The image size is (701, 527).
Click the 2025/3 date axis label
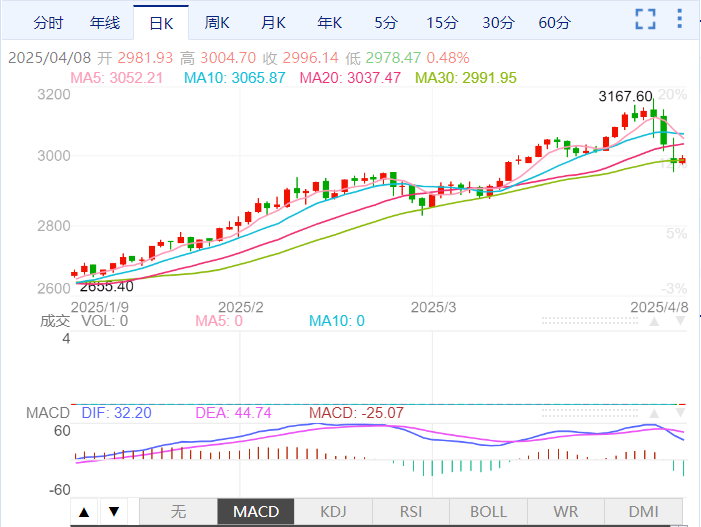click(433, 307)
